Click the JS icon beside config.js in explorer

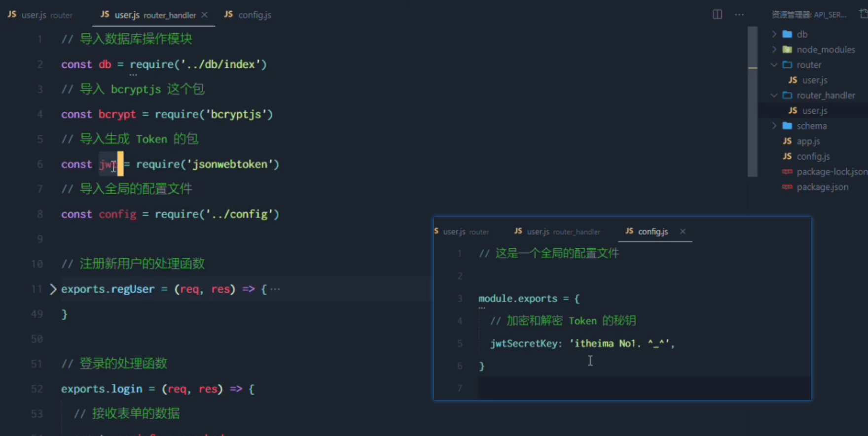(x=787, y=156)
